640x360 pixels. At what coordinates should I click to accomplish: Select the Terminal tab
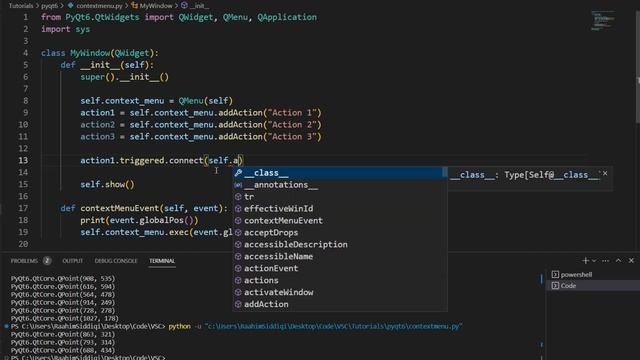coord(162,261)
